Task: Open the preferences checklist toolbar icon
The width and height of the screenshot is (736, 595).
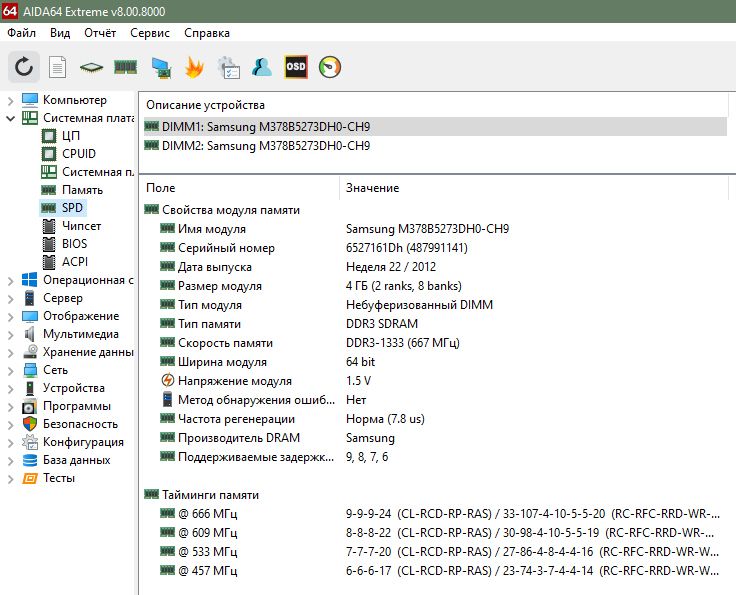Action: (229, 68)
